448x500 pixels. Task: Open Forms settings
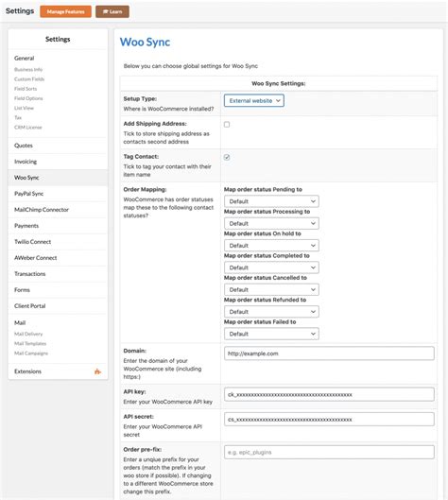(58, 290)
